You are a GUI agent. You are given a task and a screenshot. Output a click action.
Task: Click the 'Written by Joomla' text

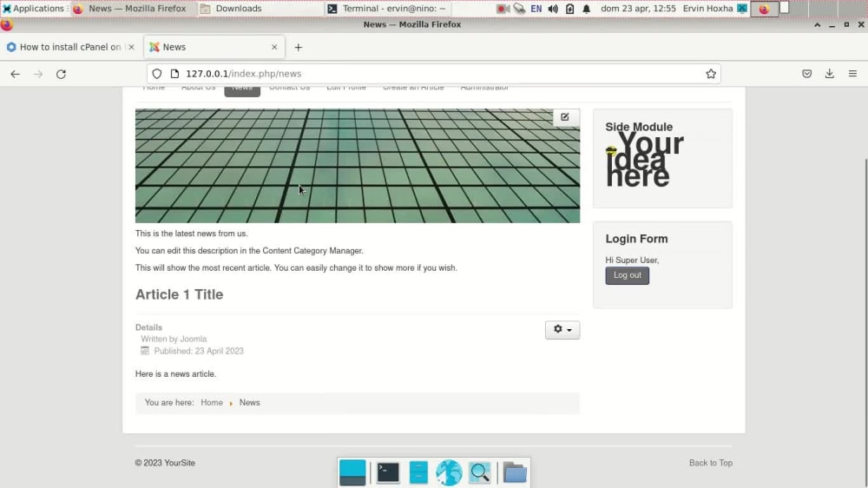click(x=174, y=339)
